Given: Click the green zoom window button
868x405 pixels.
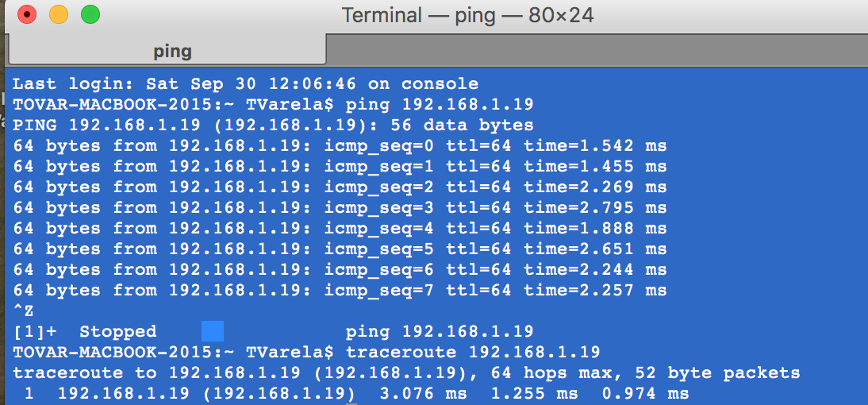Looking at the screenshot, I should (90, 14).
